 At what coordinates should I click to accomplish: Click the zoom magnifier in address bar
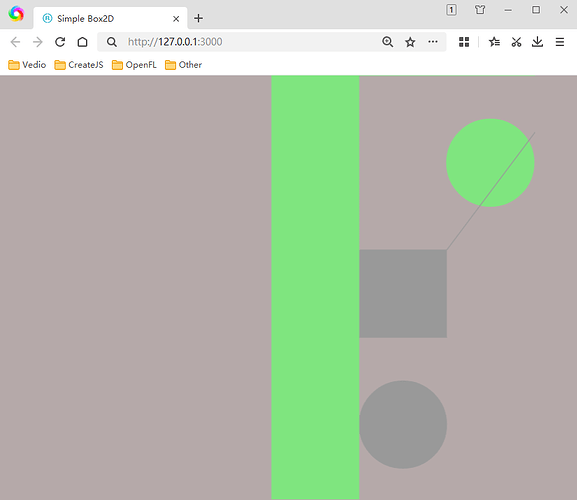coord(387,42)
